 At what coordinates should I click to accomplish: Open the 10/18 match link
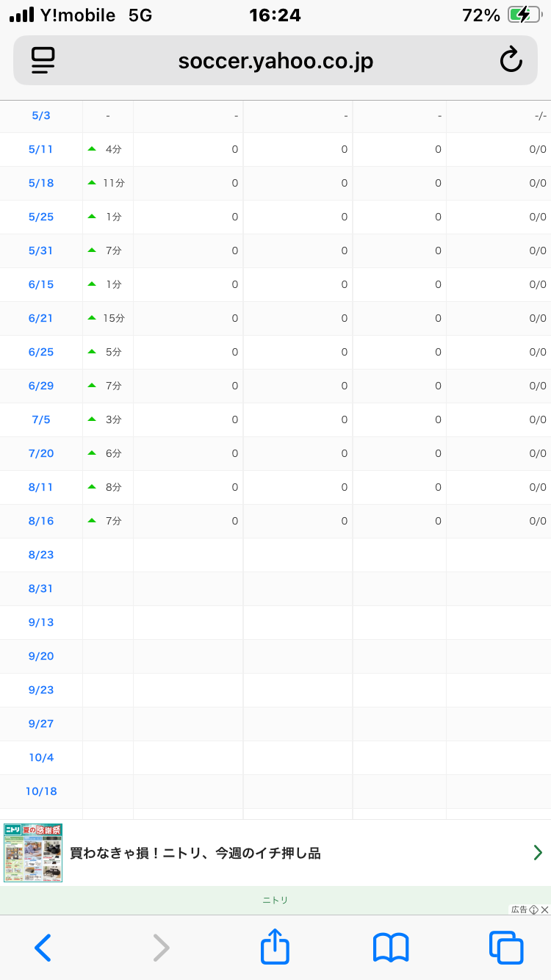pos(41,791)
